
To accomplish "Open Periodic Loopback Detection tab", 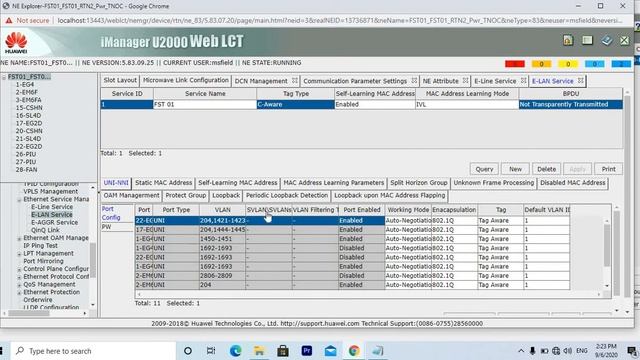I will pyautogui.click(x=287, y=196).
